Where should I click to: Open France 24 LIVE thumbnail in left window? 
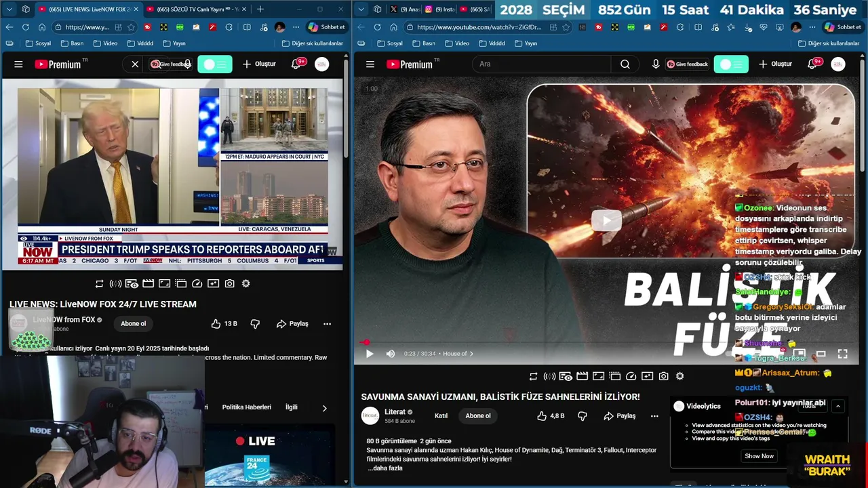click(271, 455)
